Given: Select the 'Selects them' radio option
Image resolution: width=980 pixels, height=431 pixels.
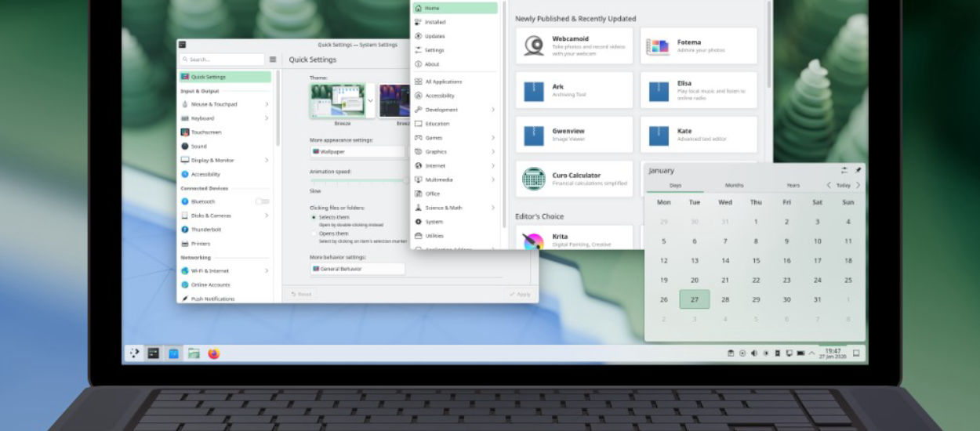Looking at the screenshot, I should coord(314,217).
